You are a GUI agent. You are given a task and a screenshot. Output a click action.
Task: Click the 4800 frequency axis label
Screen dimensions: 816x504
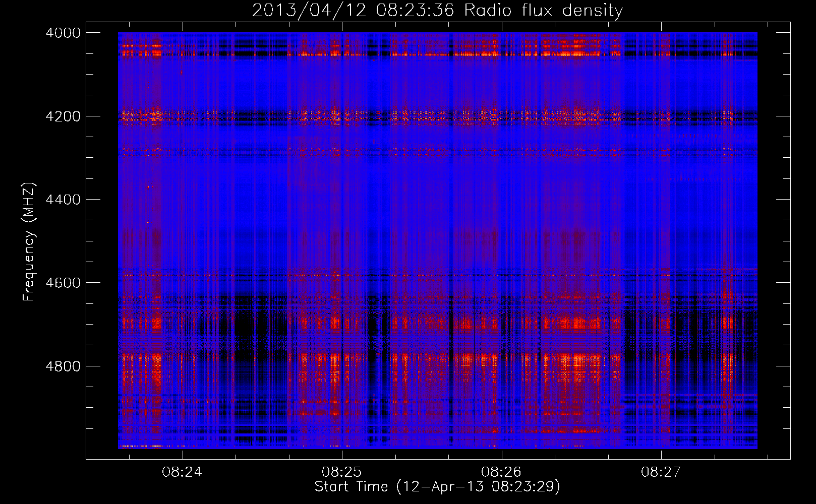[63, 366]
